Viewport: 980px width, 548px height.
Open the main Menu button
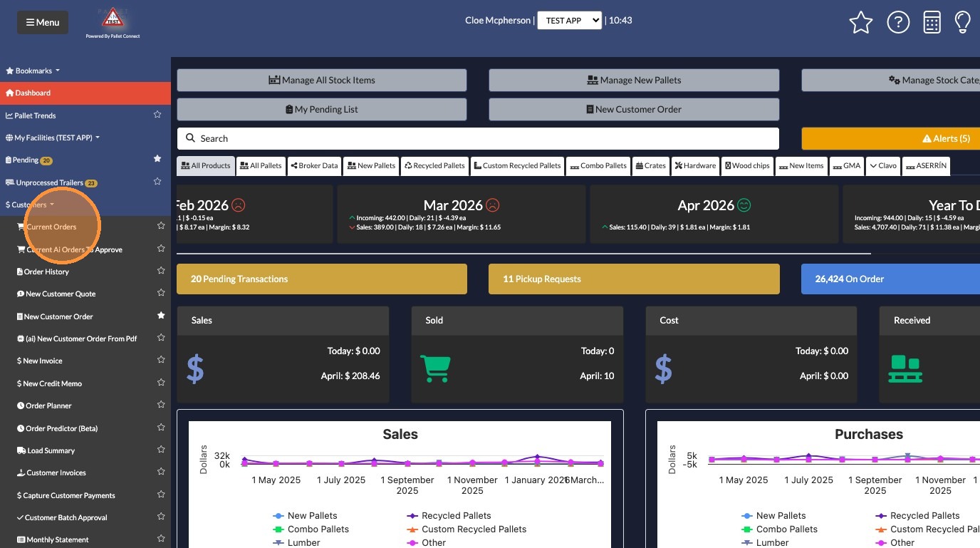click(x=43, y=22)
